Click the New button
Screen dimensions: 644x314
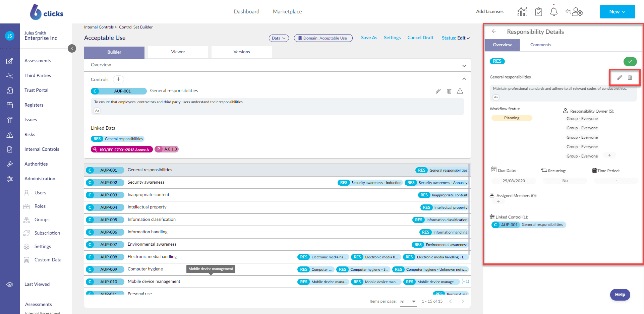pos(617,12)
